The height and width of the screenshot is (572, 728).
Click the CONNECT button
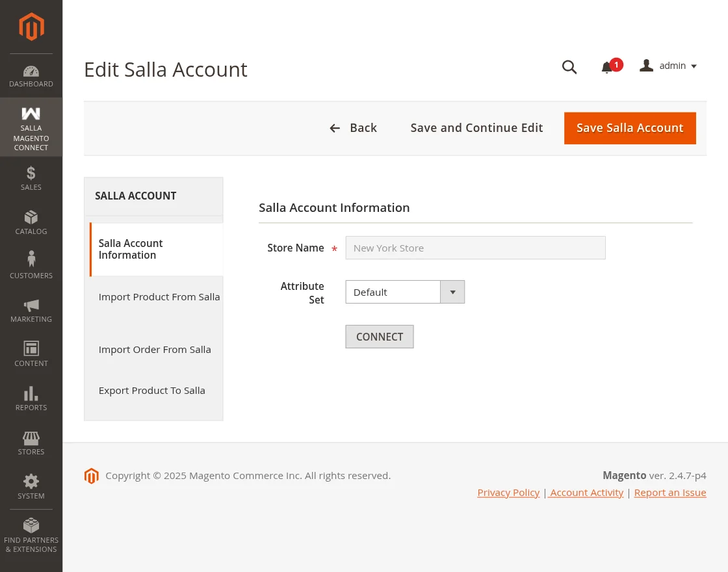380,337
